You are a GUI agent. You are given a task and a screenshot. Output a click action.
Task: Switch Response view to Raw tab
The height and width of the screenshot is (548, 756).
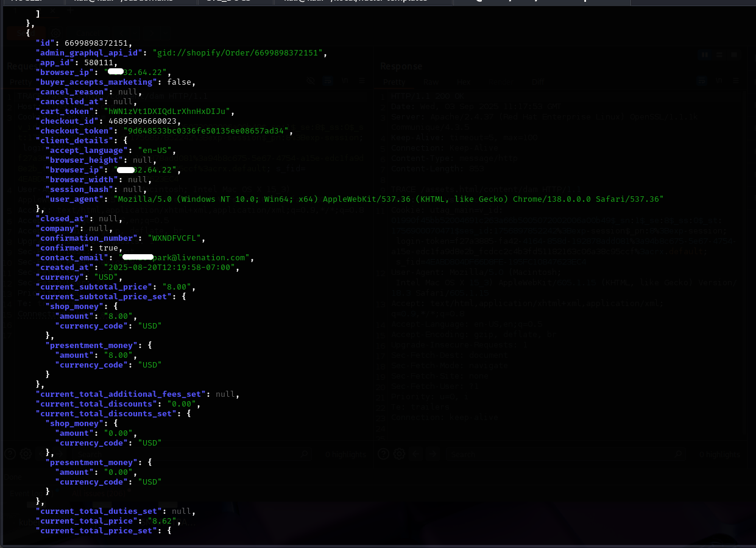click(431, 82)
